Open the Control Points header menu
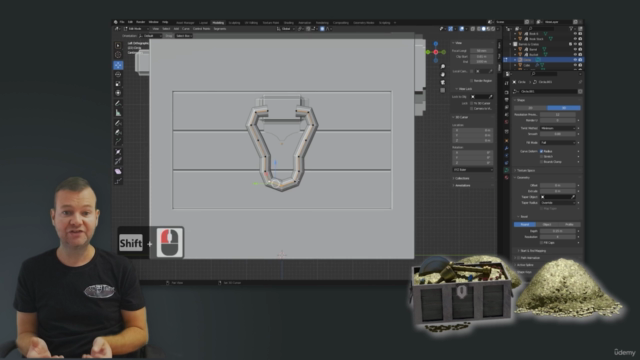 click(x=201, y=29)
